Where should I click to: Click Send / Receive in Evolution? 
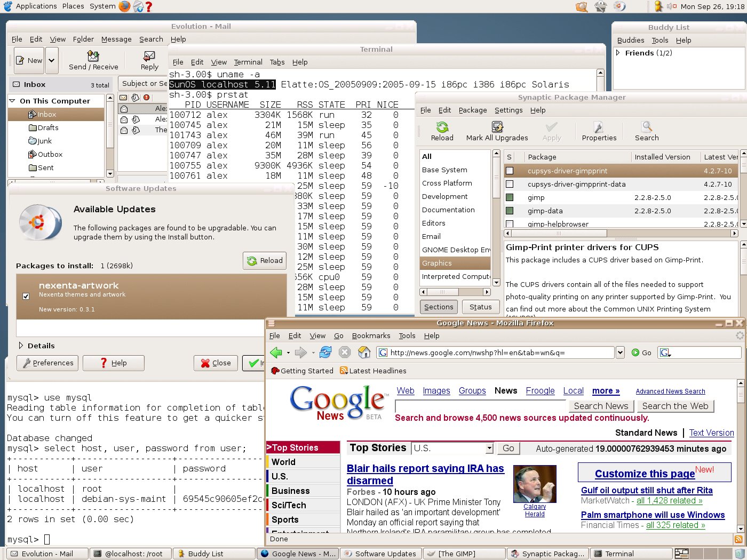(93, 61)
